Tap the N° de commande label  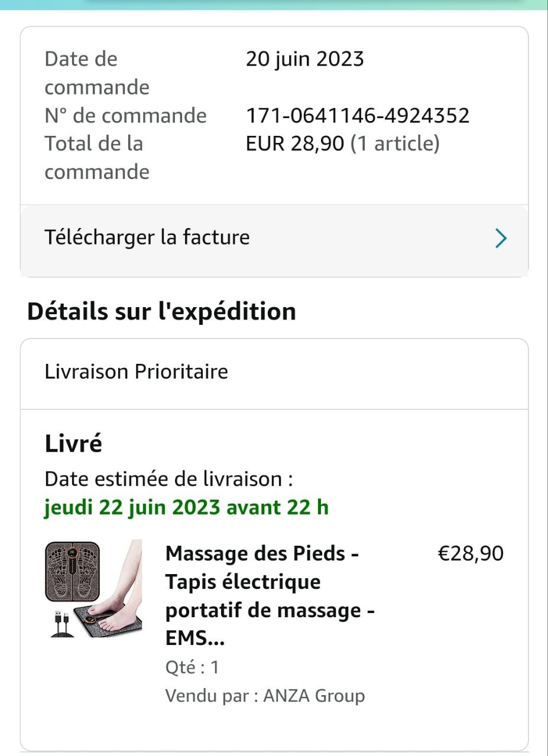click(125, 115)
